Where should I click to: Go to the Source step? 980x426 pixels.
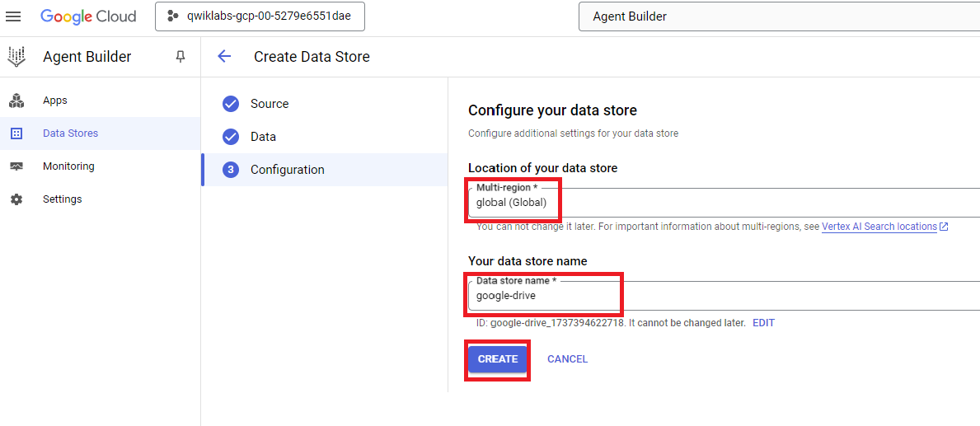point(325,104)
